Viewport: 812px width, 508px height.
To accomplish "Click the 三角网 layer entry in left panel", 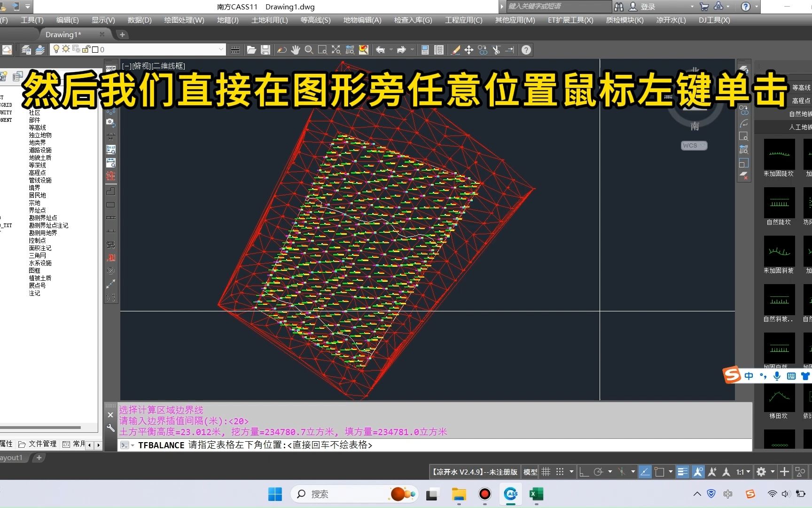I will 38,255.
